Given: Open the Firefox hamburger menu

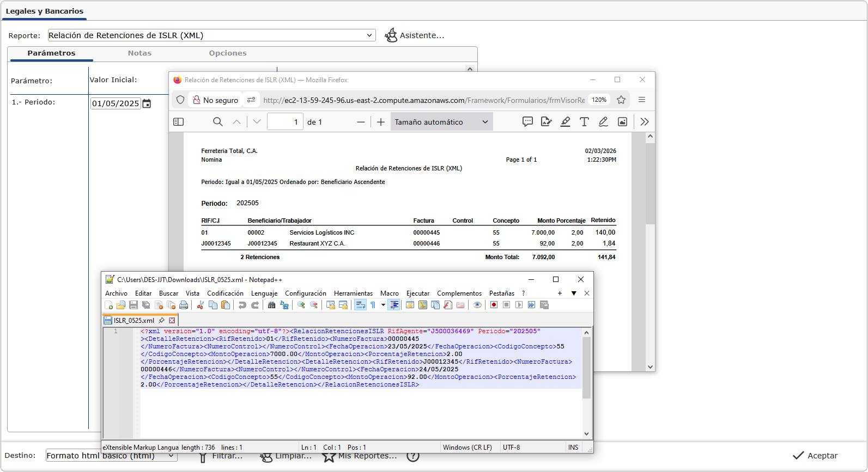Looking at the screenshot, I should click(642, 100).
